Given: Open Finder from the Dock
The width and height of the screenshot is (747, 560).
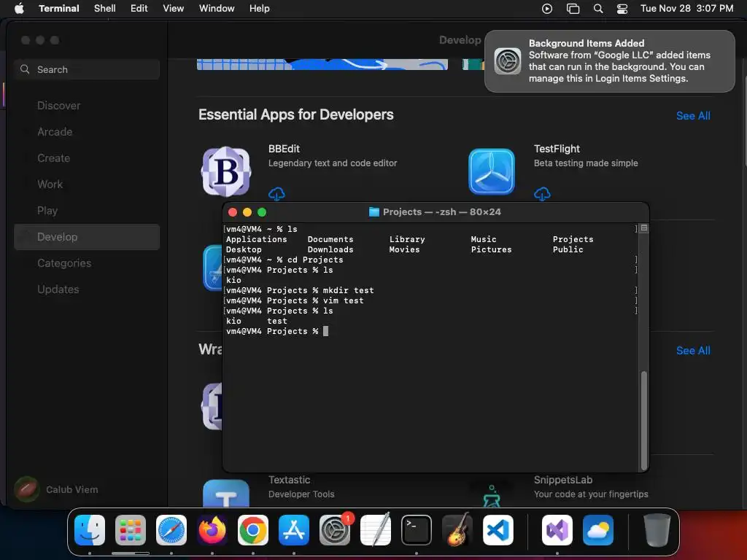Looking at the screenshot, I should (x=90, y=530).
